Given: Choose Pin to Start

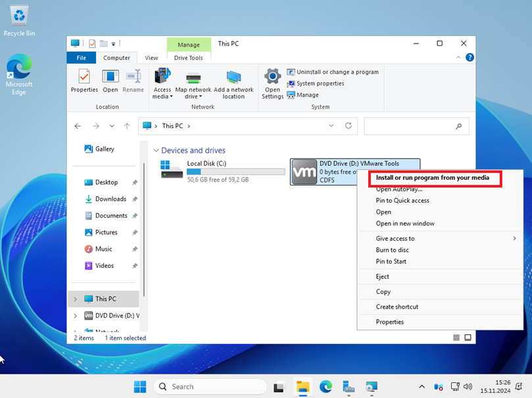Looking at the screenshot, I should coord(391,262).
